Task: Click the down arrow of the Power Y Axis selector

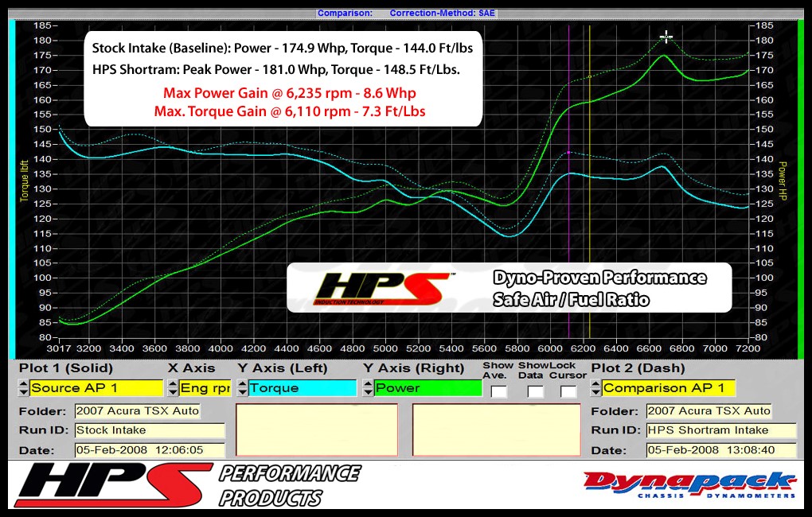Action: [368, 392]
